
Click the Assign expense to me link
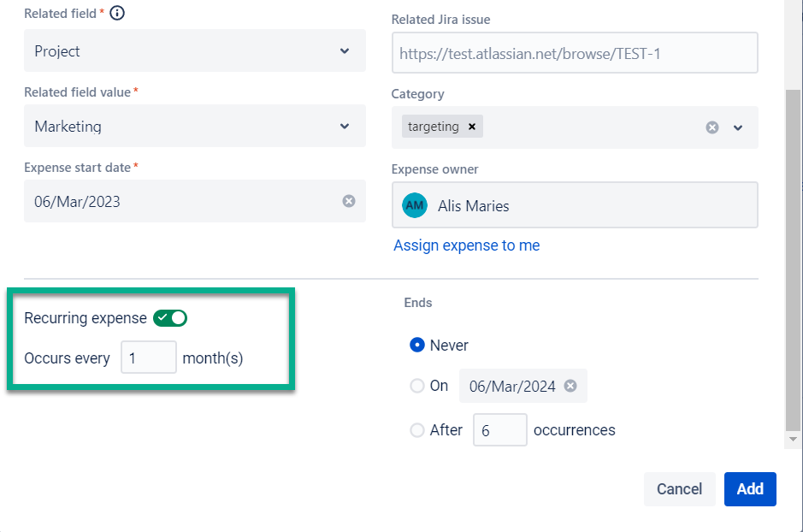[466, 245]
